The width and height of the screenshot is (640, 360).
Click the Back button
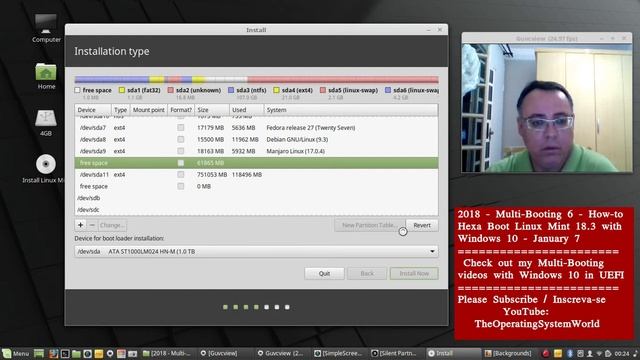pyautogui.click(x=367, y=273)
